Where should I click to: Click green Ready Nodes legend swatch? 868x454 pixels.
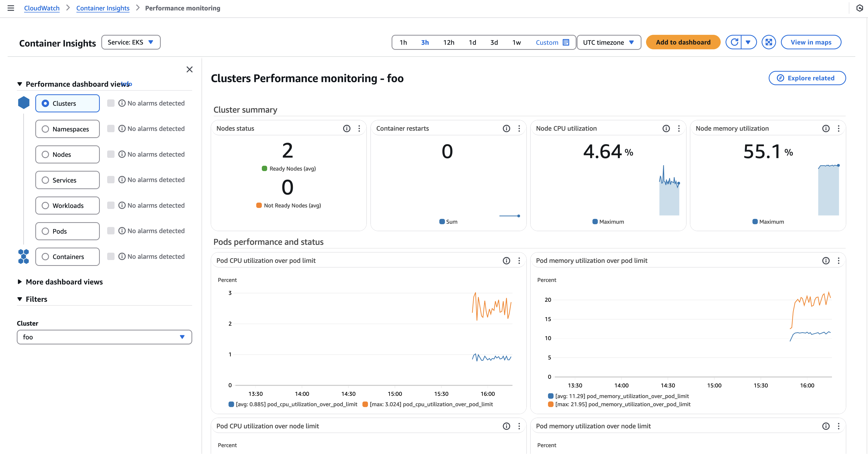pyautogui.click(x=265, y=168)
